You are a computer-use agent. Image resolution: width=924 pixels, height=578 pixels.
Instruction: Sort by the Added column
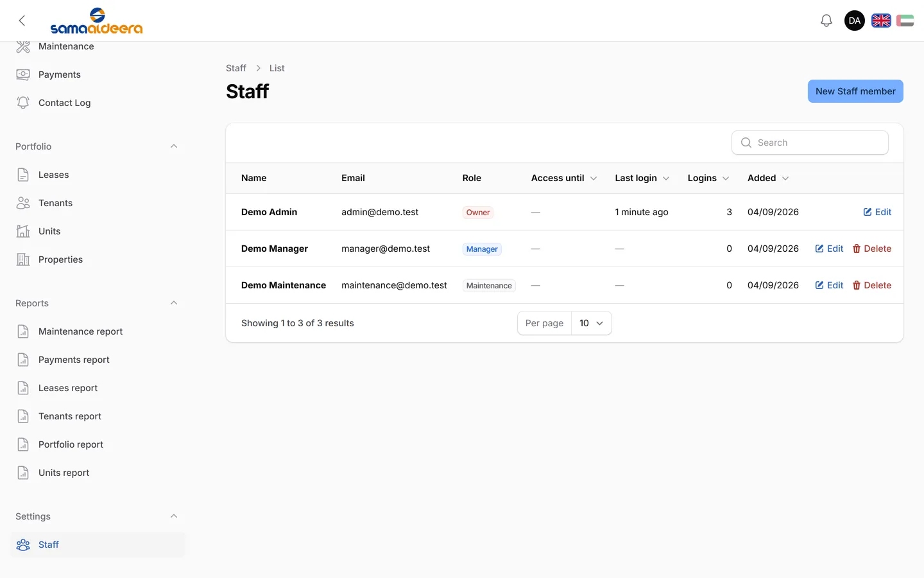768,178
